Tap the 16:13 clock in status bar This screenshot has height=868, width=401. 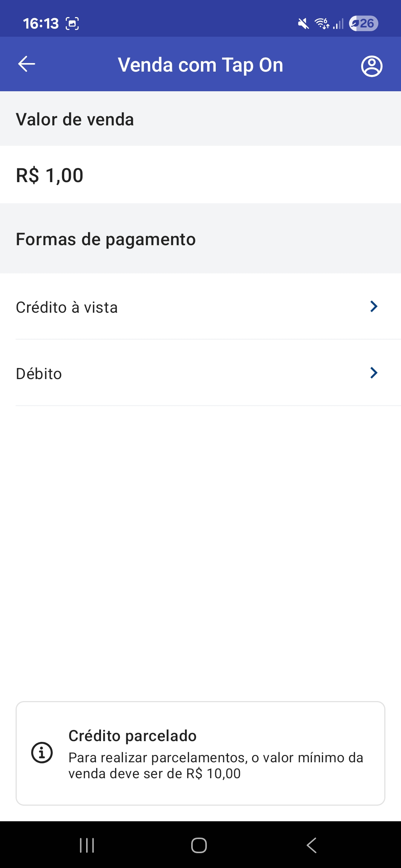point(41,24)
